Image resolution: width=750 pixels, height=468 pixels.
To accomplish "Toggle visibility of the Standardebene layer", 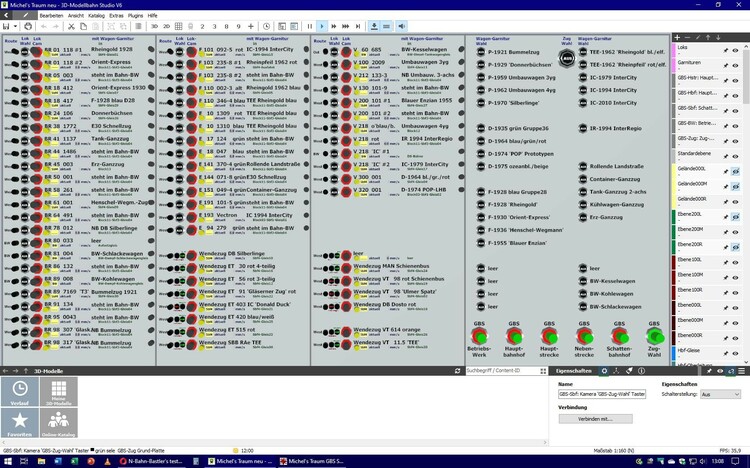I will [x=735, y=156].
